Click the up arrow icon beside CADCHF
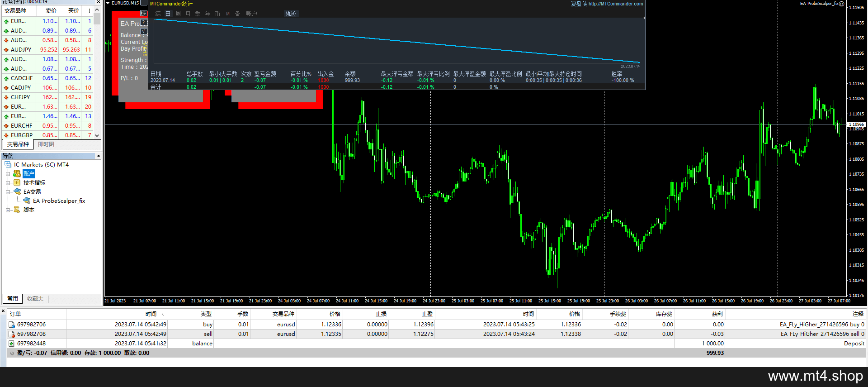Viewport: 868px width, 387px height. click(x=6, y=78)
